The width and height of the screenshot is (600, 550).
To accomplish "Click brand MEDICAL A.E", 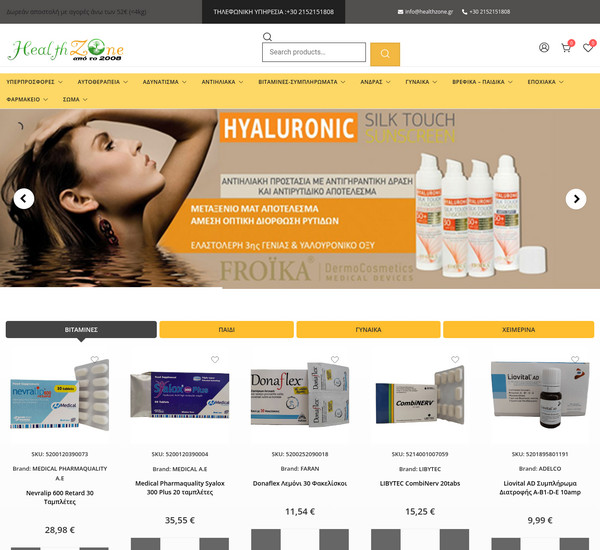I will tap(189, 469).
